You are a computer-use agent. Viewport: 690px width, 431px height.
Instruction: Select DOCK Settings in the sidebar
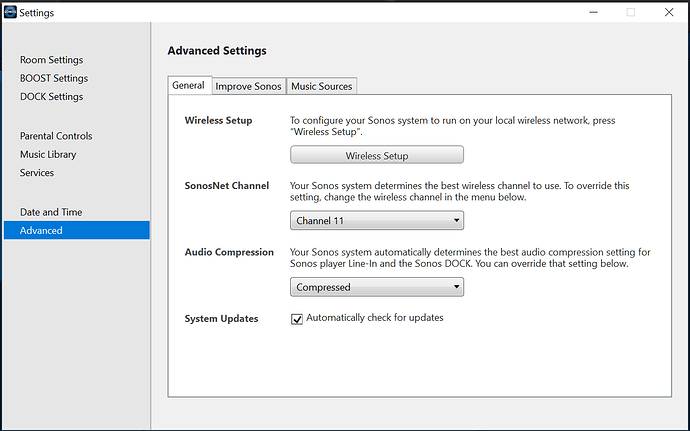(x=51, y=97)
